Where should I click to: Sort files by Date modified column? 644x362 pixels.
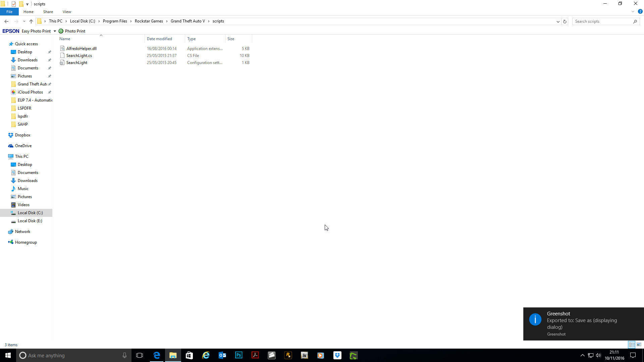pos(159,39)
